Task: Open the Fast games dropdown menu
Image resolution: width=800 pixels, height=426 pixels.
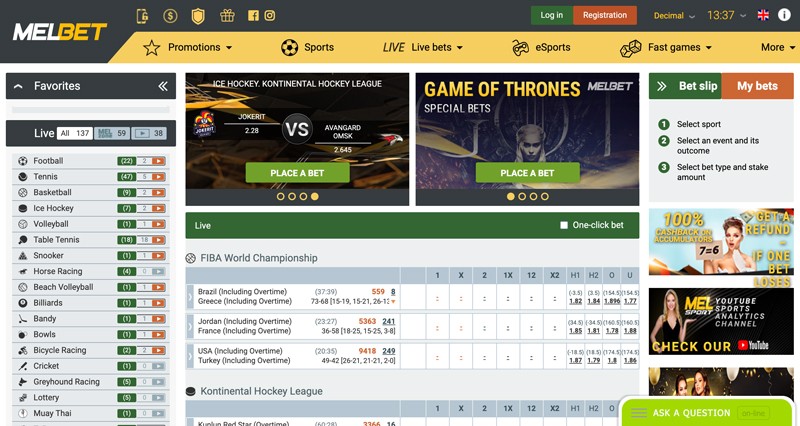Action: pos(666,48)
